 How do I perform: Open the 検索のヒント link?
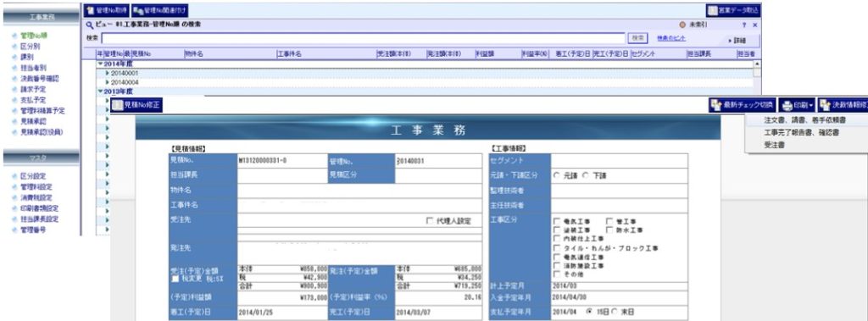(x=671, y=38)
